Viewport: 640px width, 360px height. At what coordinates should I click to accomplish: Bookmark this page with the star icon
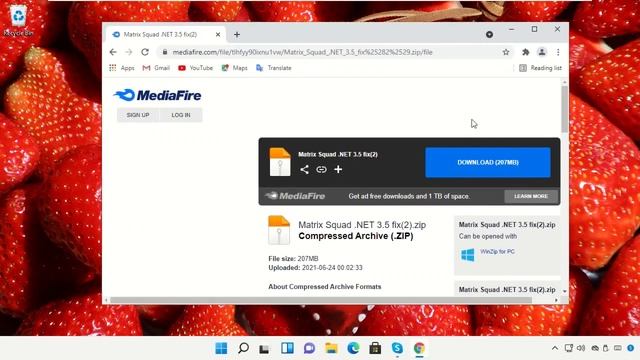506,52
